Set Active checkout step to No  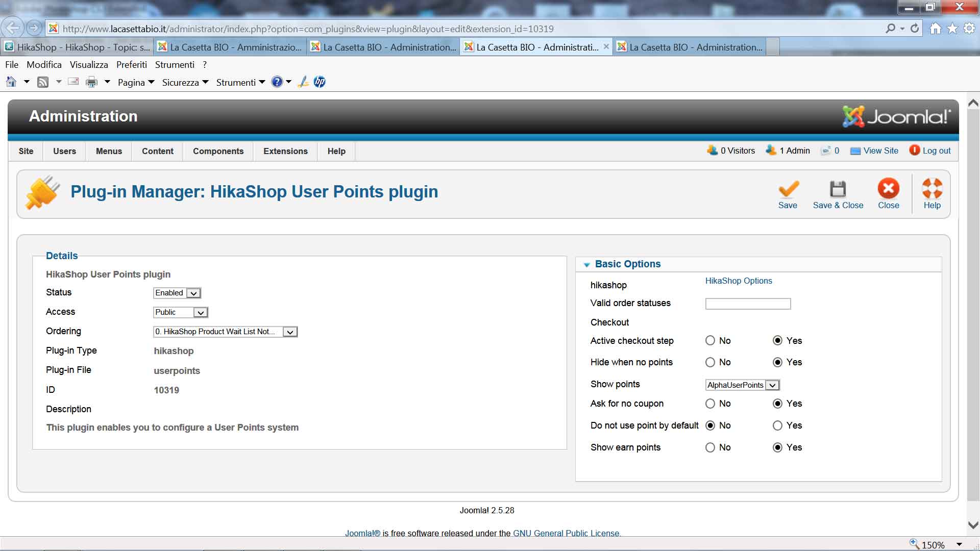[710, 340]
